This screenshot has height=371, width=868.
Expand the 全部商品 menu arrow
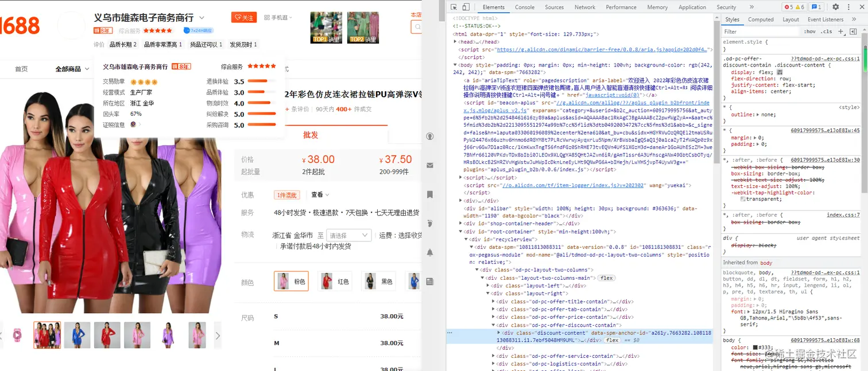pyautogui.click(x=87, y=69)
